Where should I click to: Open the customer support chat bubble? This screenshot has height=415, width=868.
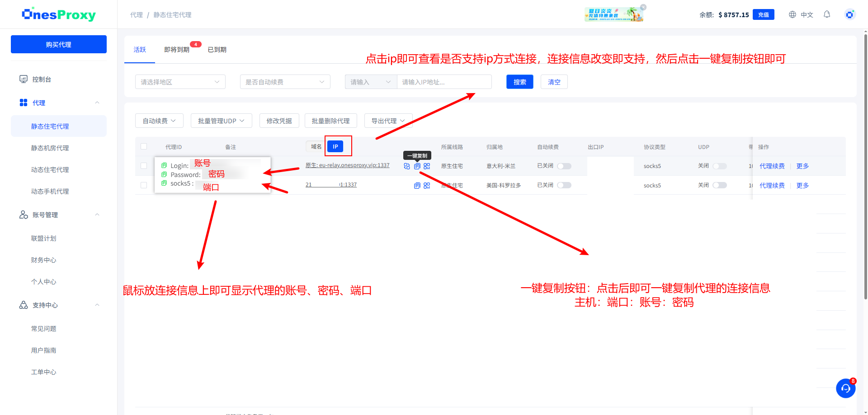pyautogui.click(x=846, y=388)
